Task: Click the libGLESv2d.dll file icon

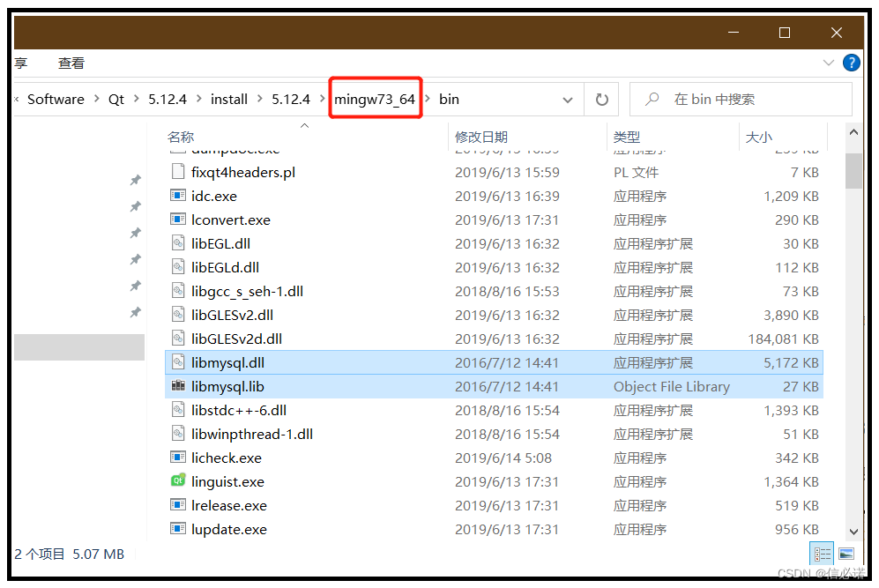Action: coord(178,339)
